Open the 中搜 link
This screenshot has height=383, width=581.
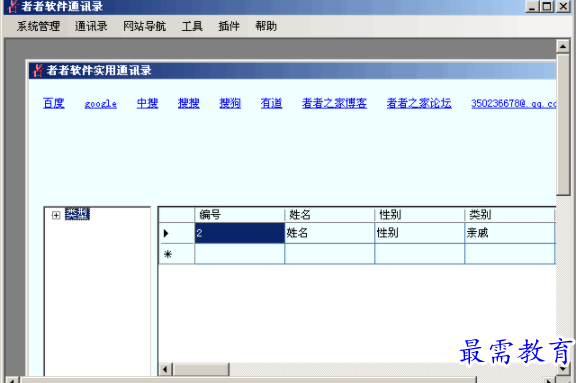(147, 103)
